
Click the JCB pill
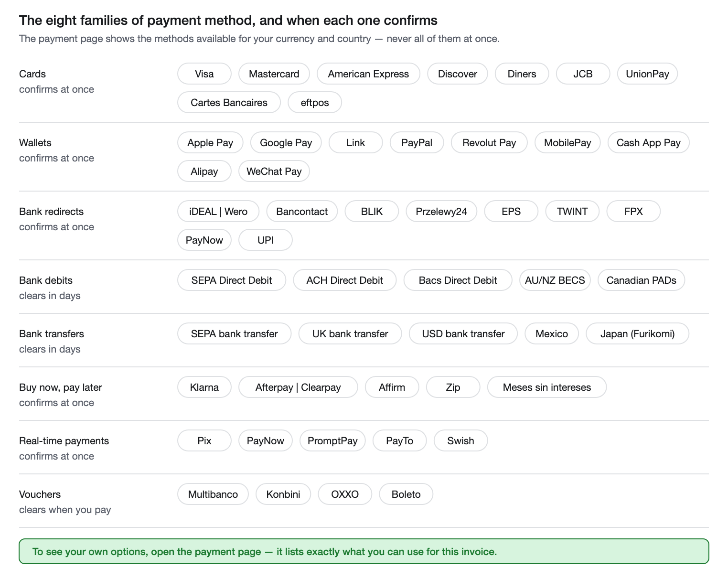[x=583, y=74]
